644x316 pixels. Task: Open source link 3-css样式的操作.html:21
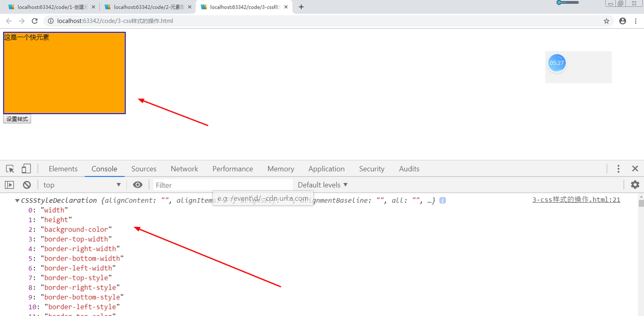click(x=576, y=200)
